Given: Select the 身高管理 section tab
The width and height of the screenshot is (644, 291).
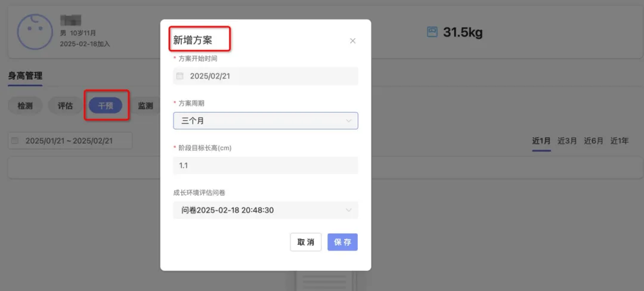Looking at the screenshot, I should 25,76.
